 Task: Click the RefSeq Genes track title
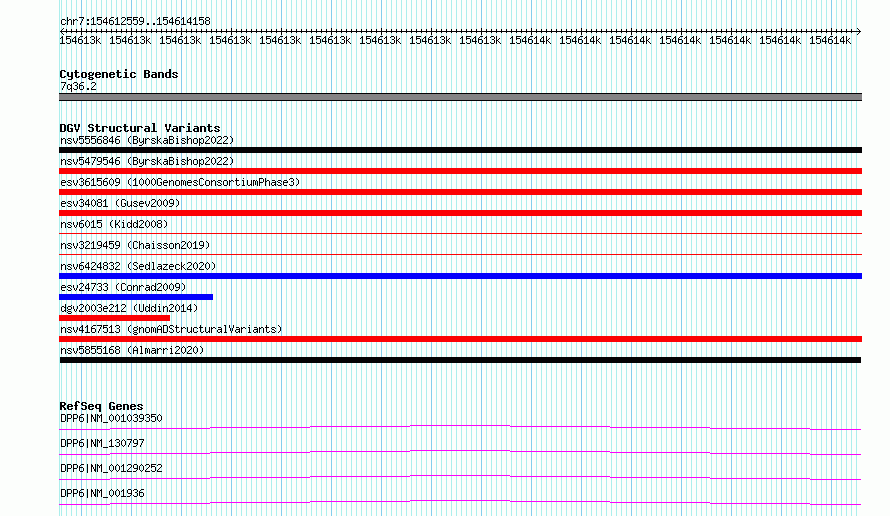click(102, 406)
